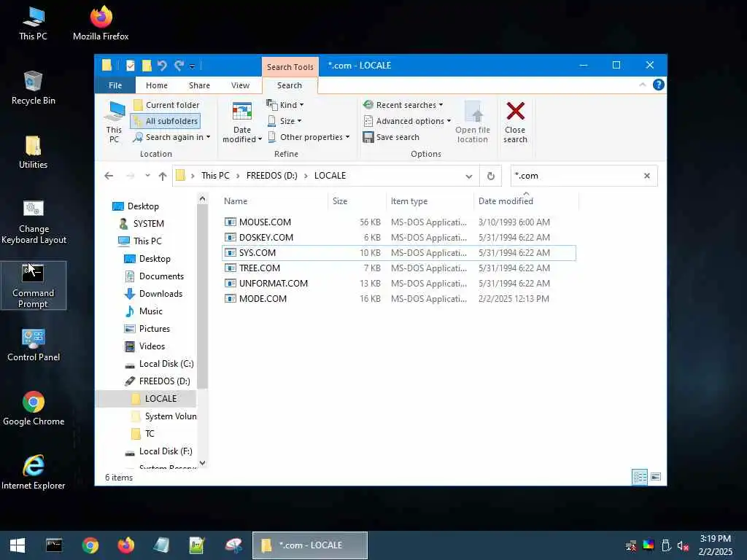Select Internet Explorer desktop icon
Viewport: 747px width, 560px height.
34,472
